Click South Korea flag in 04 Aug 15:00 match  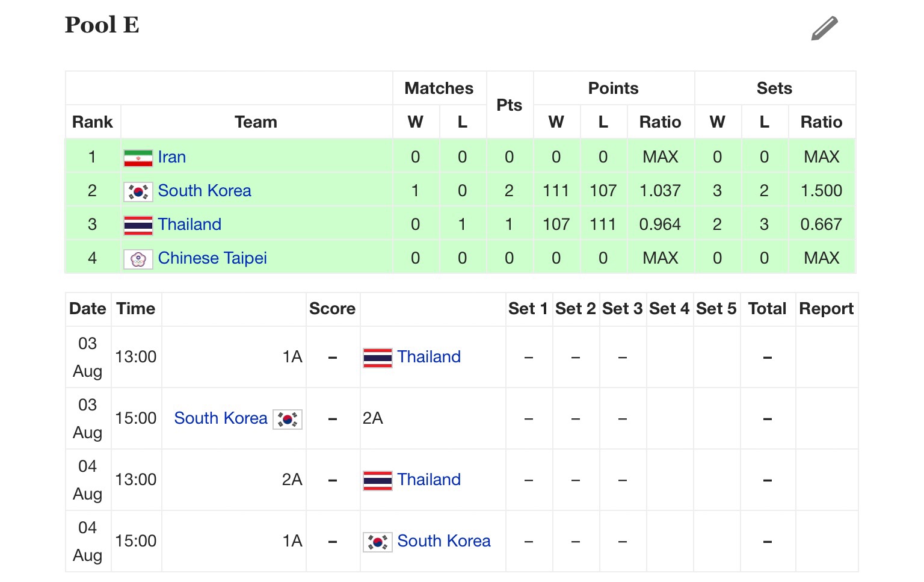tap(378, 542)
